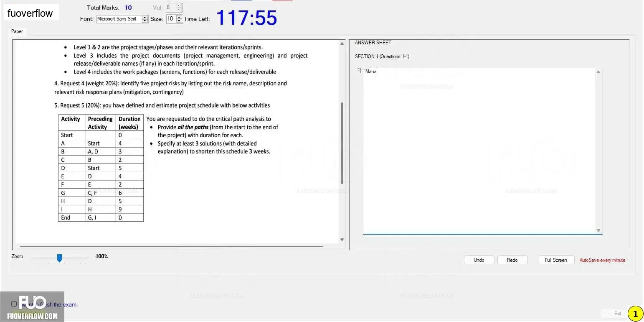Click the '4. Request 4 (weight 20%)' line
644x322 pixels.
click(170, 87)
